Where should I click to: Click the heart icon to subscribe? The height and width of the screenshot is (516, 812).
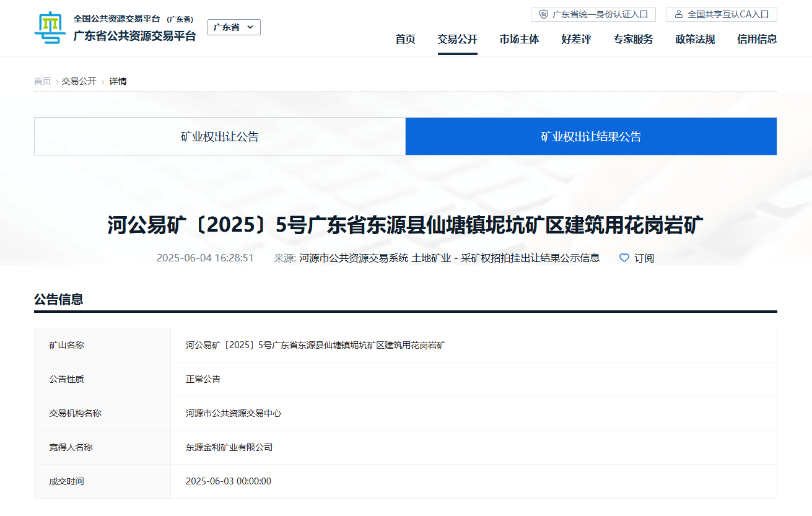[x=624, y=258]
